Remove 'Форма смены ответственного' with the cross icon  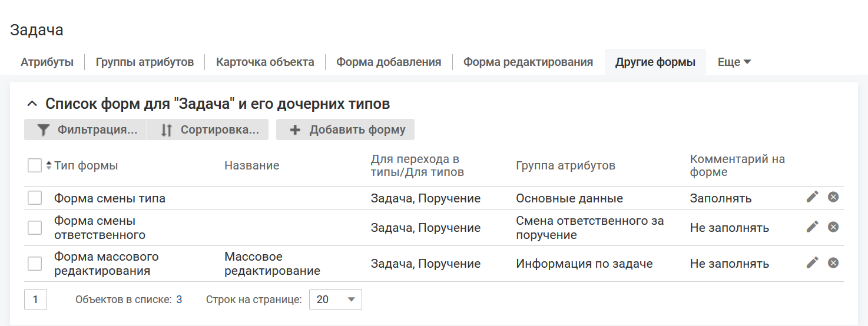coord(833,227)
